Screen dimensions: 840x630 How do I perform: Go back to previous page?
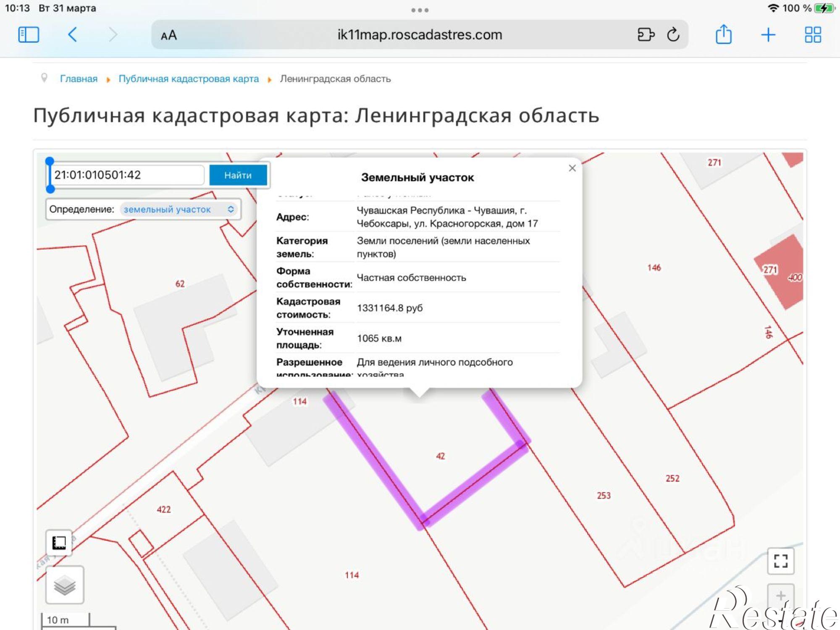click(72, 34)
